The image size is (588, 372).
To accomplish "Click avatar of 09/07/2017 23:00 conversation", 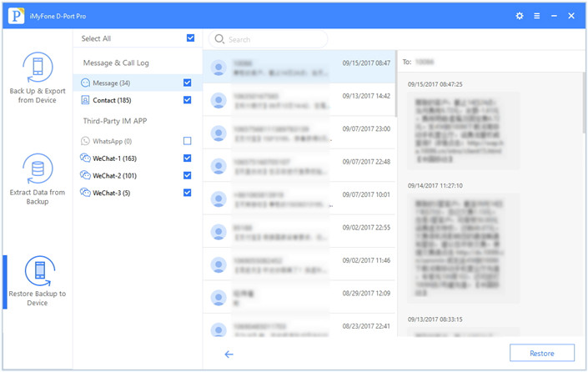I will [x=219, y=133].
